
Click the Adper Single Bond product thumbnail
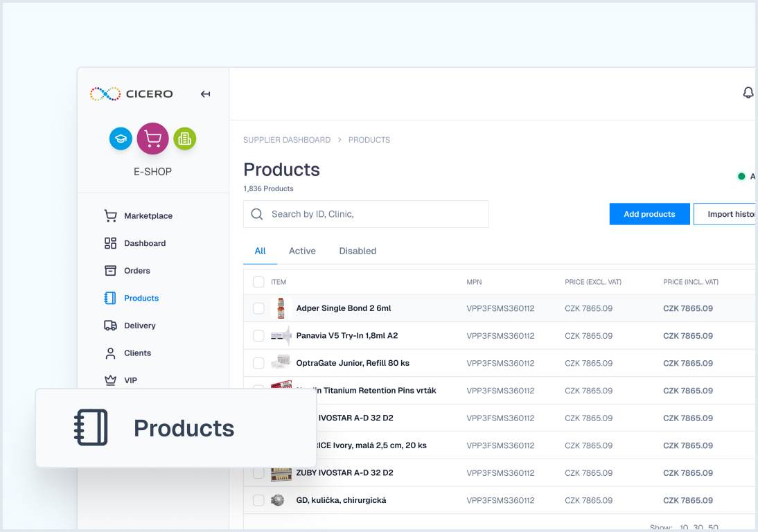(x=280, y=308)
